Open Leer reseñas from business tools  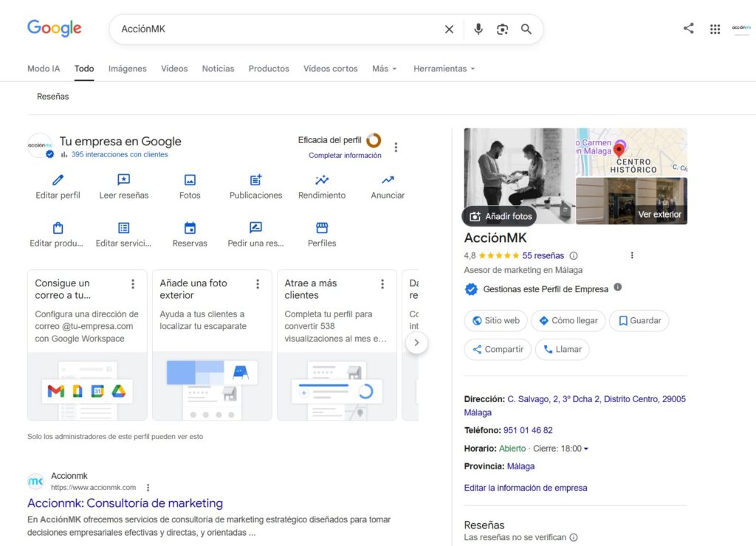click(x=124, y=180)
